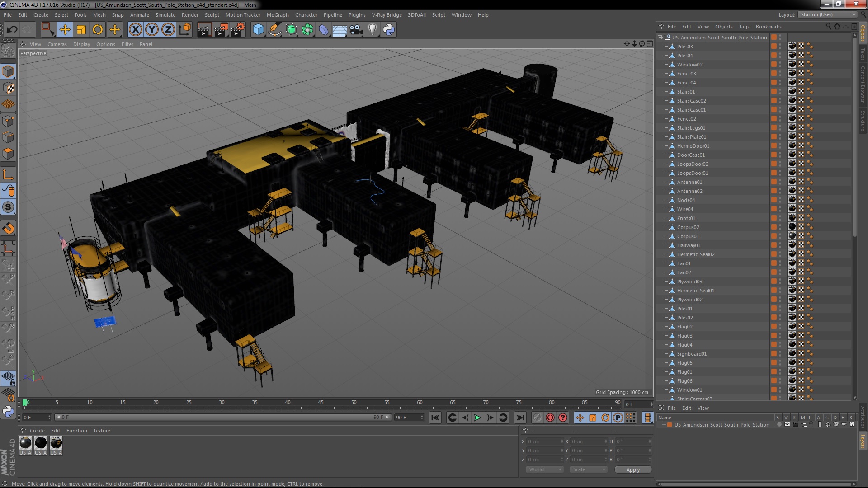The height and width of the screenshot is (488, 868).
Task: Click the Python script icon in toolbar
Action: 389,30
